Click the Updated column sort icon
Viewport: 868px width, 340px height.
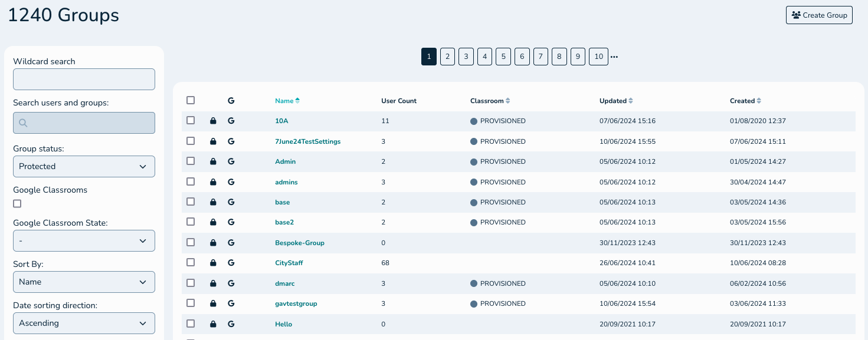click(x=630, y=101)
